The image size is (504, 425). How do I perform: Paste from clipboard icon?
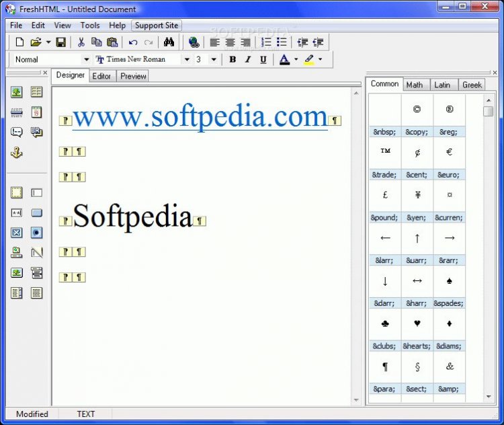pos(112,42)
